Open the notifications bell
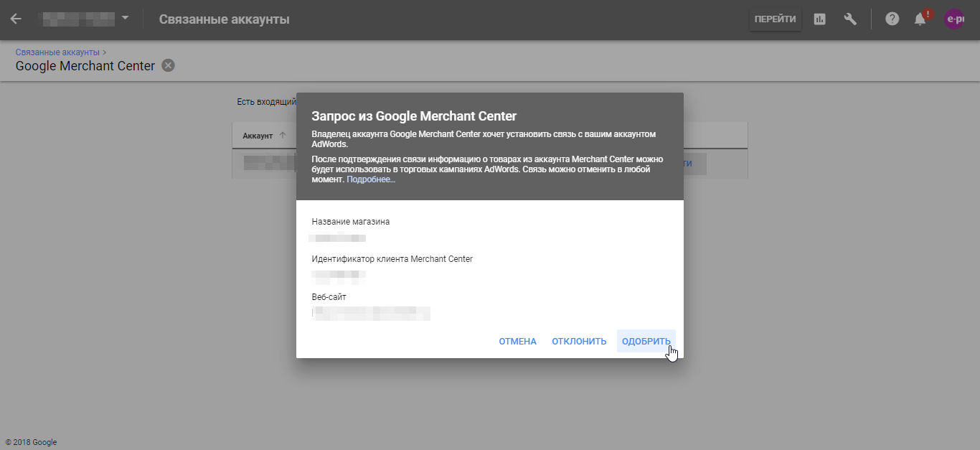Screen dimensions: 980x450 tap(920, 19)
